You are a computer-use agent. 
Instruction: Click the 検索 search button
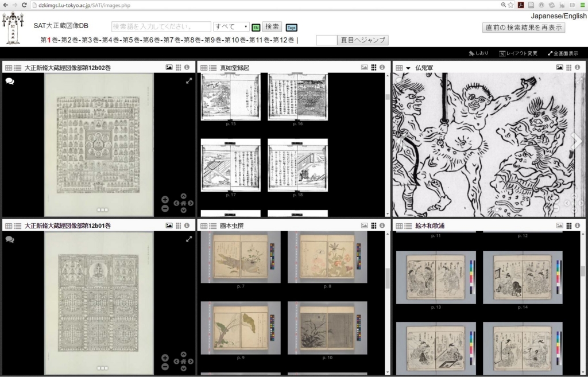[x=272, y=26]
